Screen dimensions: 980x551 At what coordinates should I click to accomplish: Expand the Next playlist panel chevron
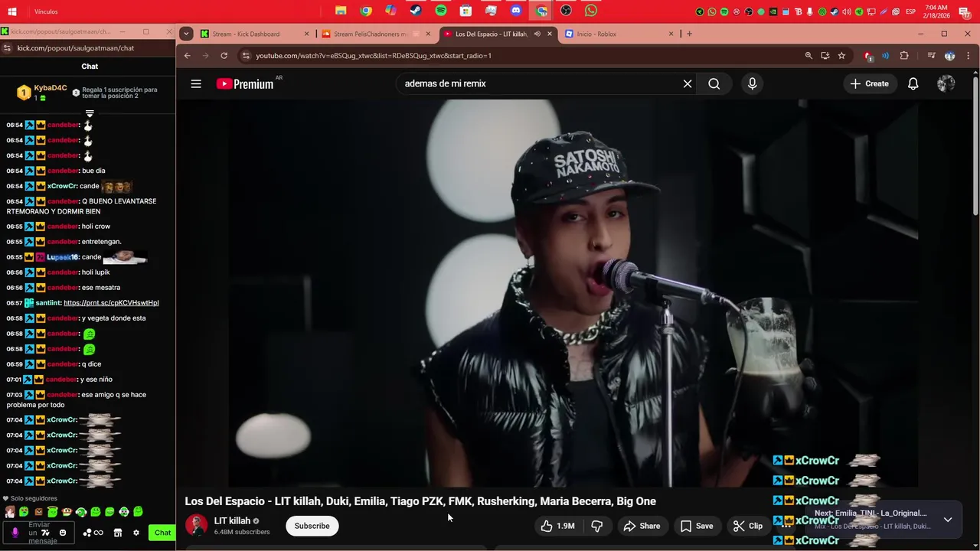(x=948, y=520)
